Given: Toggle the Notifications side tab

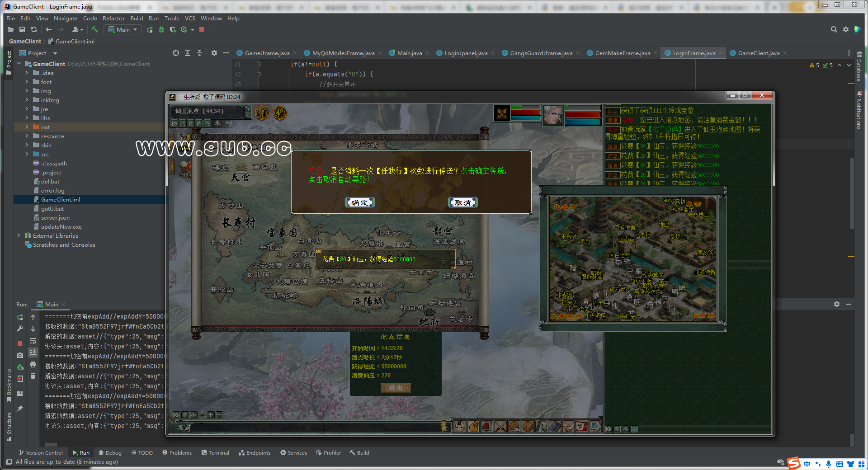Looking at the screenshot, I should point(859,110).
